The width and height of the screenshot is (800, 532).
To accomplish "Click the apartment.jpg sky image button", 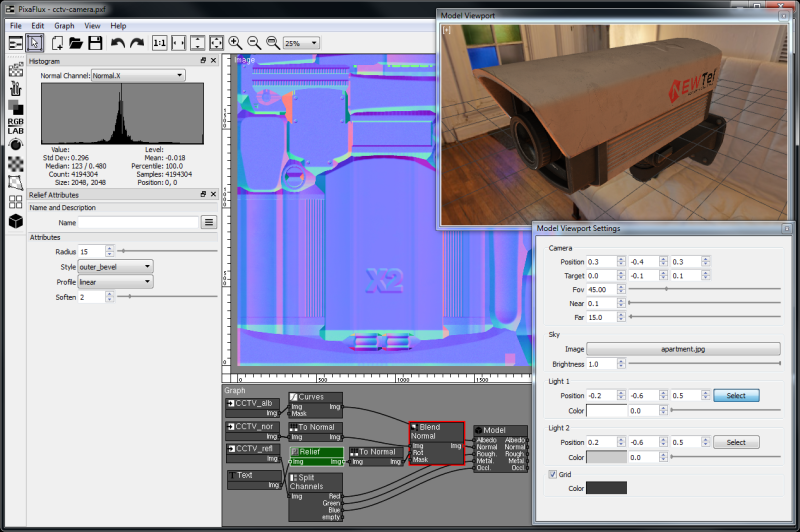I will pyautogui.click(x=683, y=349).
